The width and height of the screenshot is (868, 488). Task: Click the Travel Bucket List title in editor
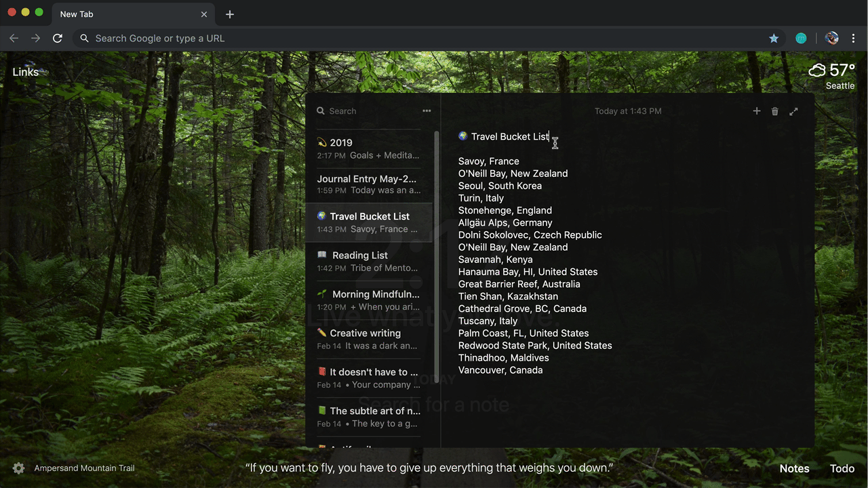pos(510,136)
